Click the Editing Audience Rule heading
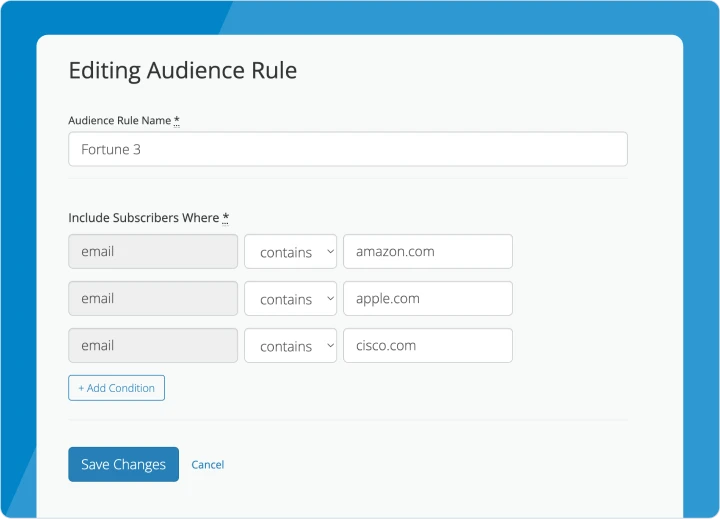Screen dimensions: 720x519 pos(182,71)
